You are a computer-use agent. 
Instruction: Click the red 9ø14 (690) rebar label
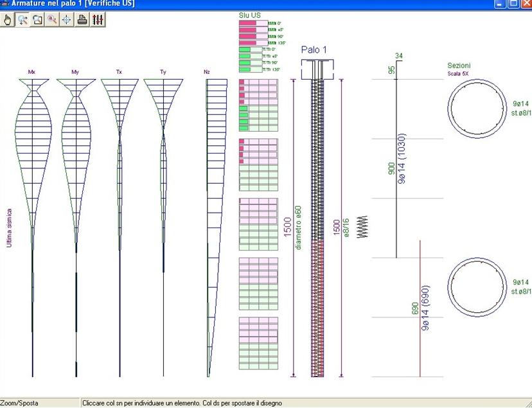(x=426, y=308)
